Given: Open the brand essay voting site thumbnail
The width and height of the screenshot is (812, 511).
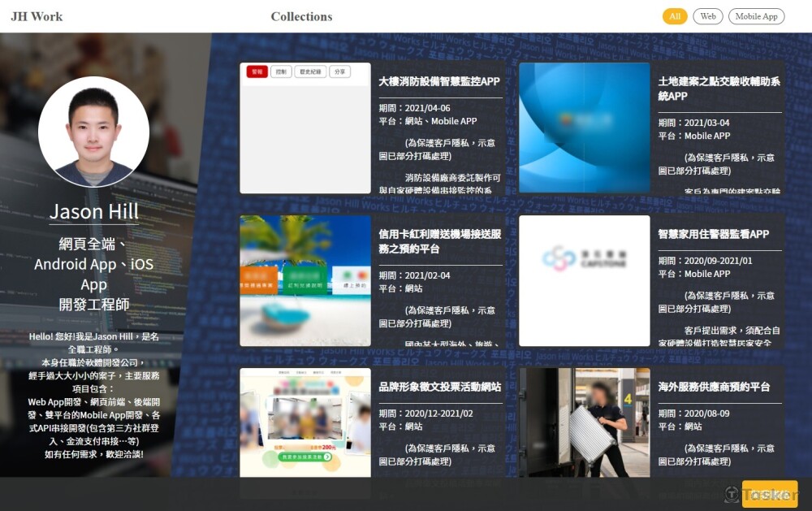Looking at the screenshot, I should point(305,422).
